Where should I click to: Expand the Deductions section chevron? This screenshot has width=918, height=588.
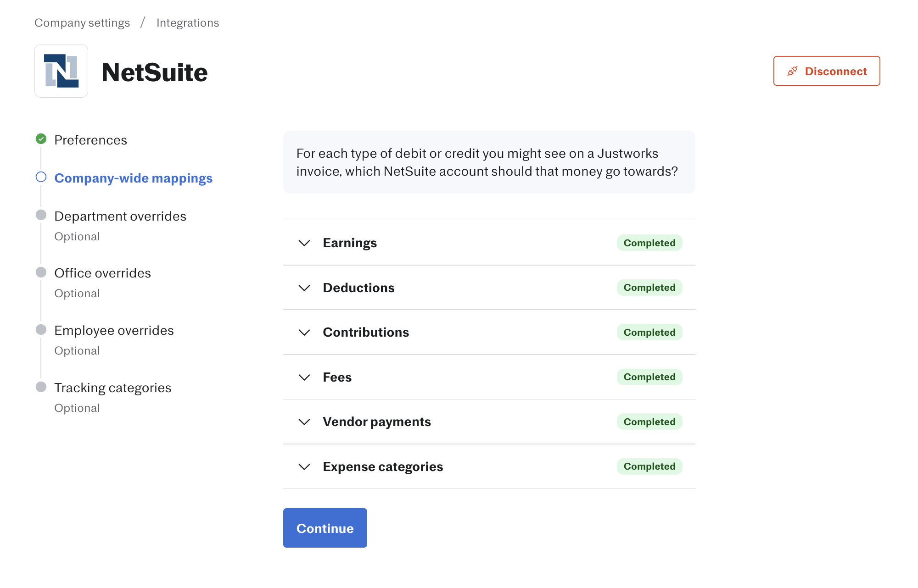click(304, 288)
